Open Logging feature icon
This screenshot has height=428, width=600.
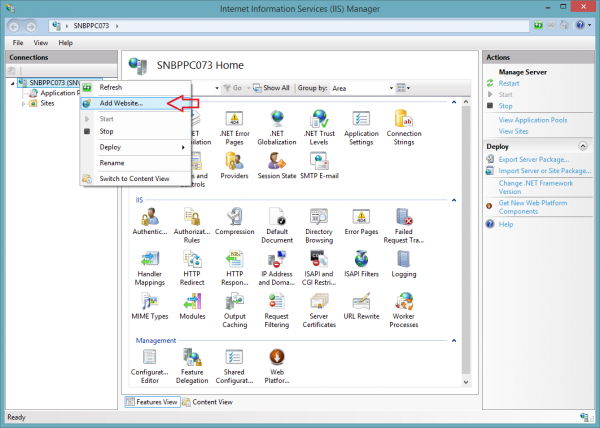[404, 264]
